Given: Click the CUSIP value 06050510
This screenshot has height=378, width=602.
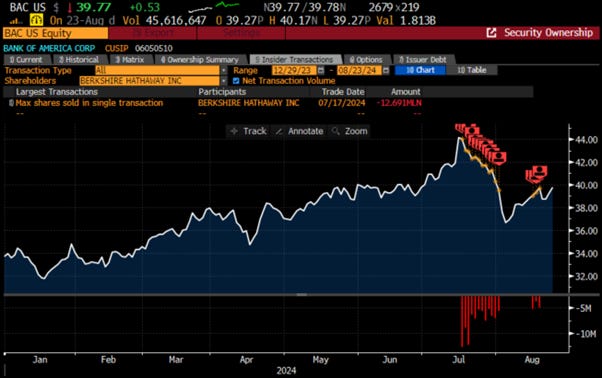Looking at the screenshot, I should coord(154,48).
